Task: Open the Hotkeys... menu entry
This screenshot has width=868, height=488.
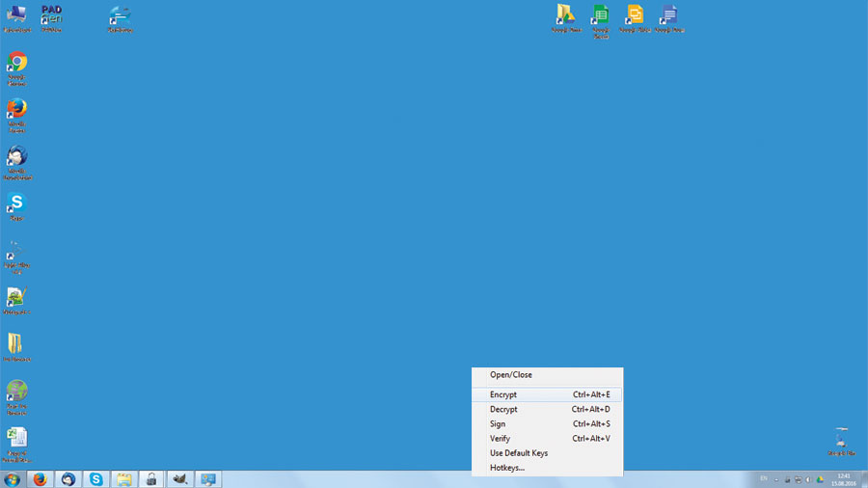Action: click(x=547, y=468)
